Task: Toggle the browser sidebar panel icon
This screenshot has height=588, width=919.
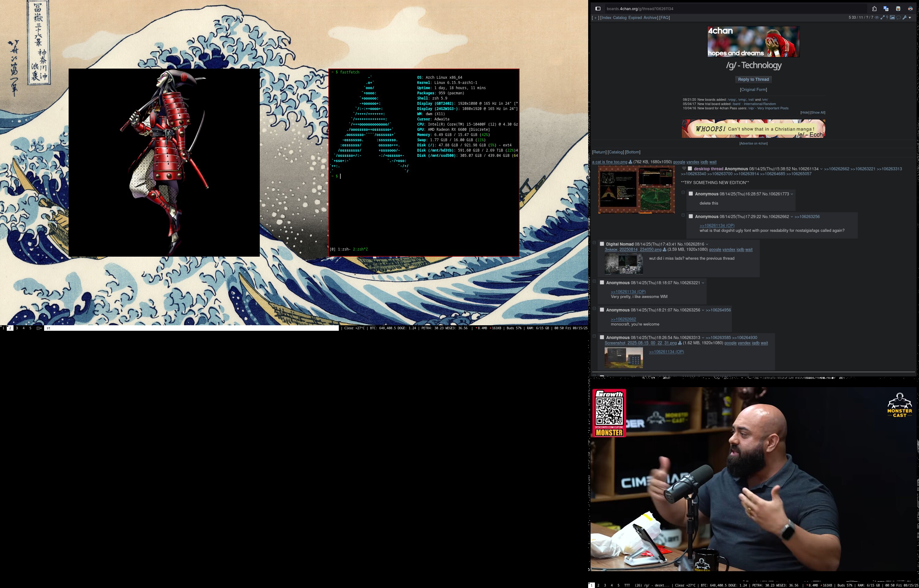Action: [x=598, y=9]
